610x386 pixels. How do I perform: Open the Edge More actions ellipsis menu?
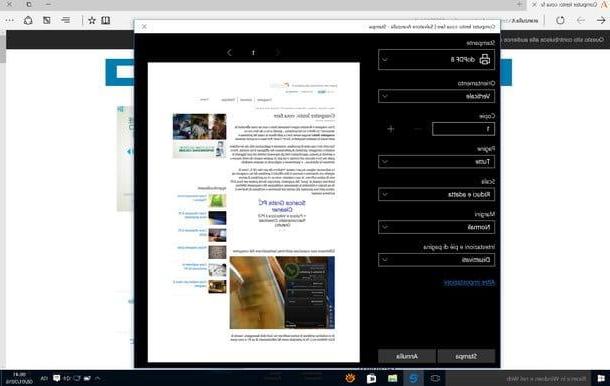pyautogui.click(x=10, y=20)
